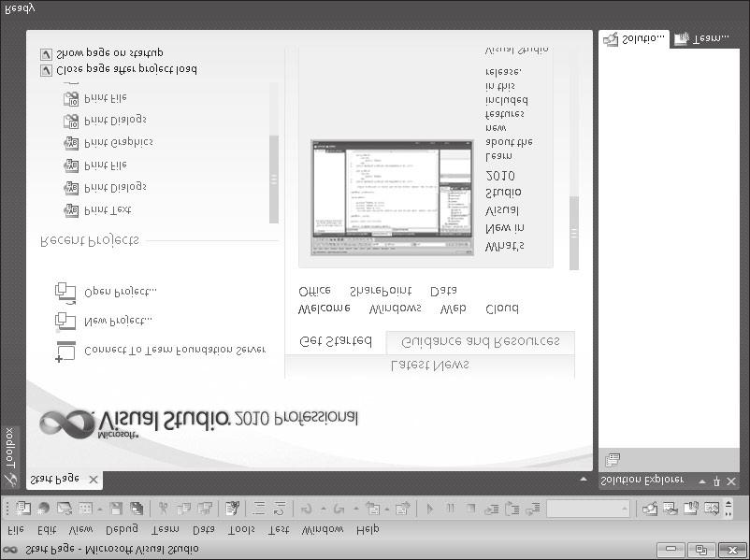750x560 pixels.
Task: Open recent project Print Graphics
Action: 119,142
